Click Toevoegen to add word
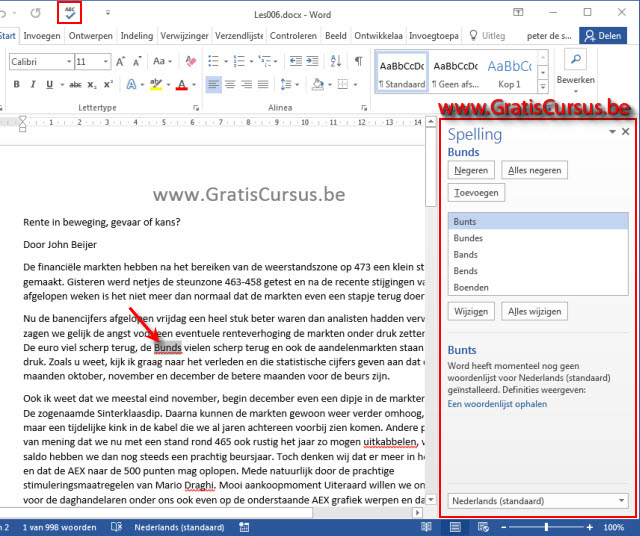This screenshot has height=536, width=640. pos(476,193)
